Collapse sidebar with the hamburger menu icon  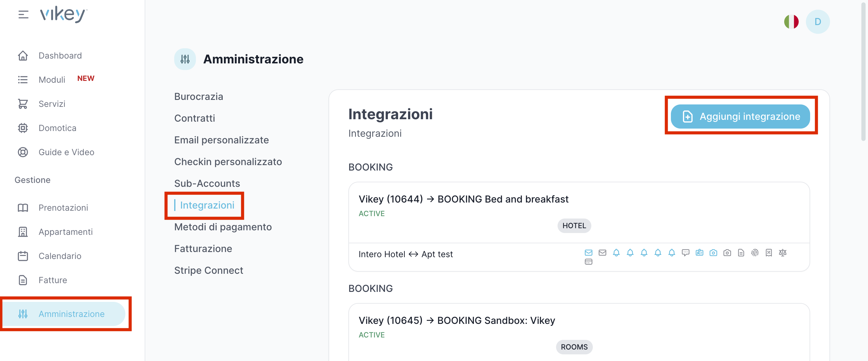23,14
